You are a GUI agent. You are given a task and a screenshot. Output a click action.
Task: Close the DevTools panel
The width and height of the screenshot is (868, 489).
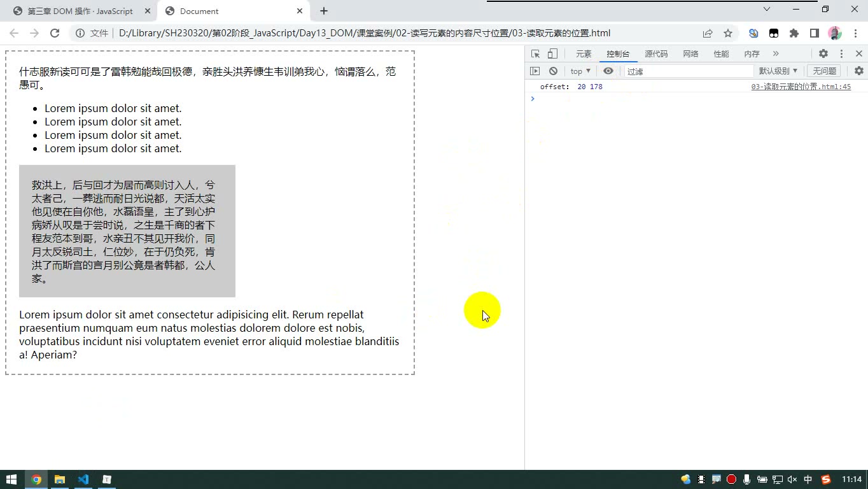click(859, 54)
